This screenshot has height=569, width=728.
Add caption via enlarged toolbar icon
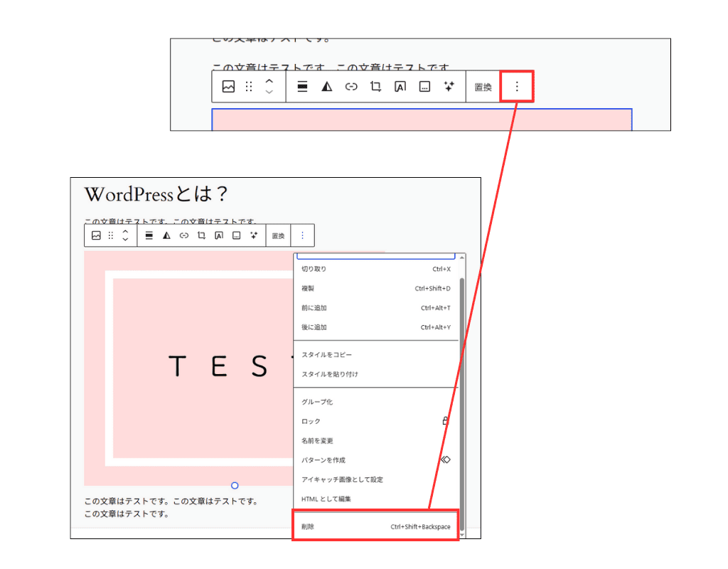pos(424,86)
